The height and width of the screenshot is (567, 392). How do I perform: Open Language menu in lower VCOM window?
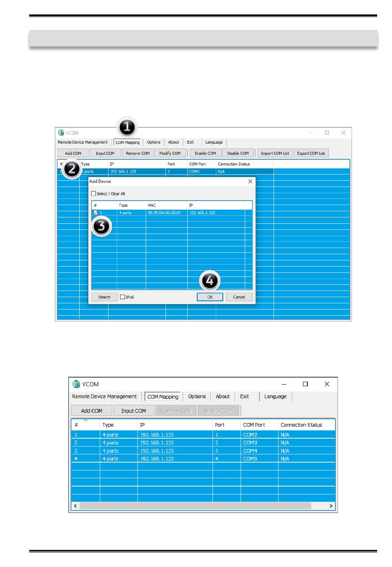275,397
